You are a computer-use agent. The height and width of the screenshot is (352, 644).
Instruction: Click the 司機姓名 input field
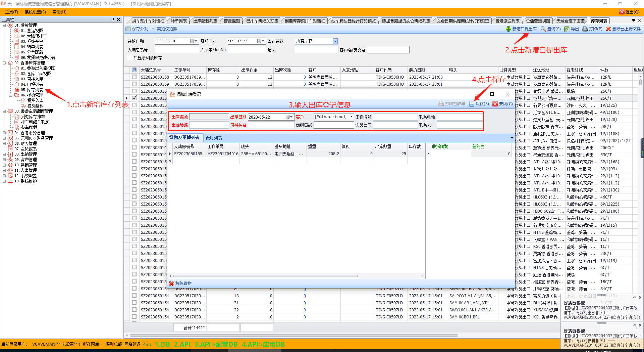click(271, 125)
